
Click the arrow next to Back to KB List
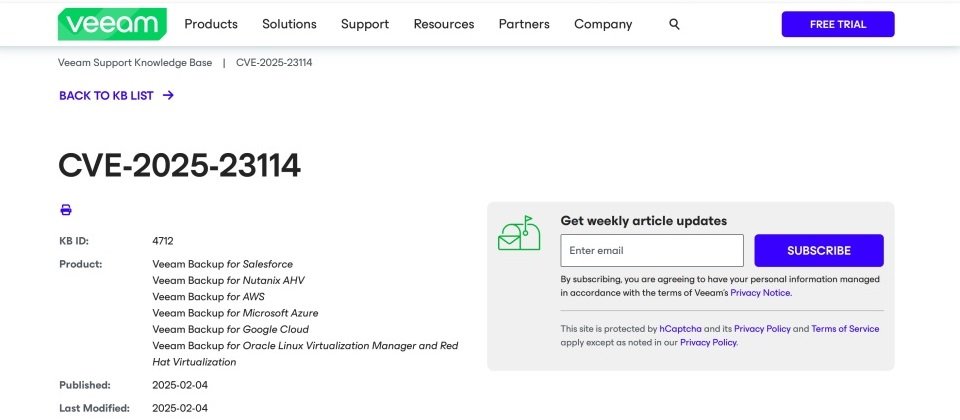coord(168,95)
